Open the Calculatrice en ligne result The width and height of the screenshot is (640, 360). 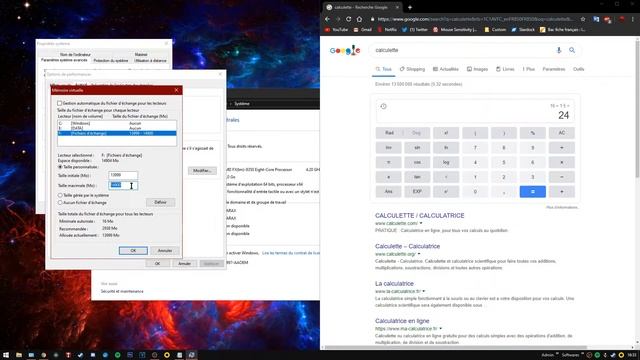402,321
